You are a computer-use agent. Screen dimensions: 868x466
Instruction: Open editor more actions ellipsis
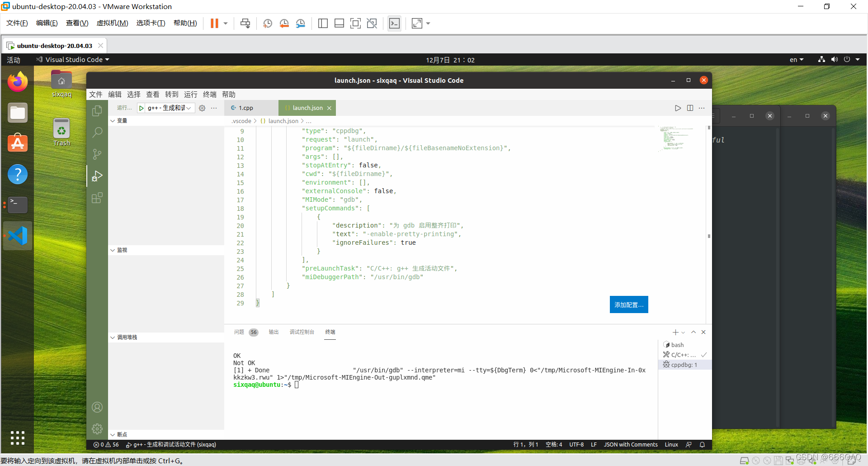pyautogui.click(x=702, y=108)
